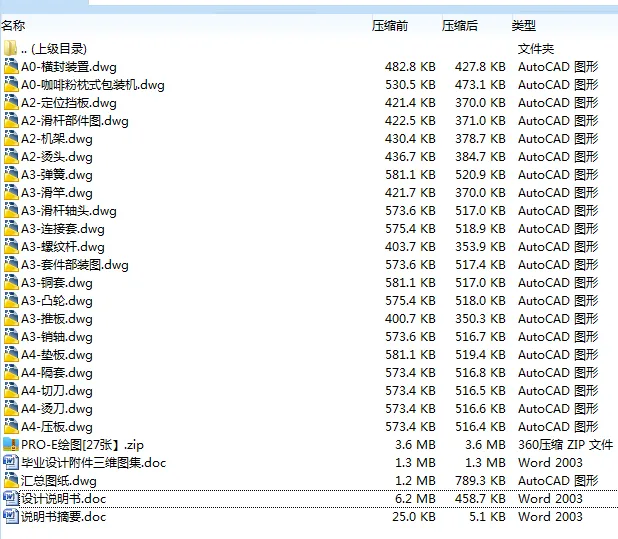Click the 文件夹 type label

click(x=536, y=48)
